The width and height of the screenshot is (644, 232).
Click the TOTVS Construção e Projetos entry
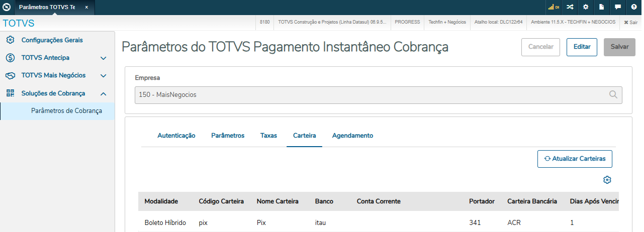click(x=332, y=23)
